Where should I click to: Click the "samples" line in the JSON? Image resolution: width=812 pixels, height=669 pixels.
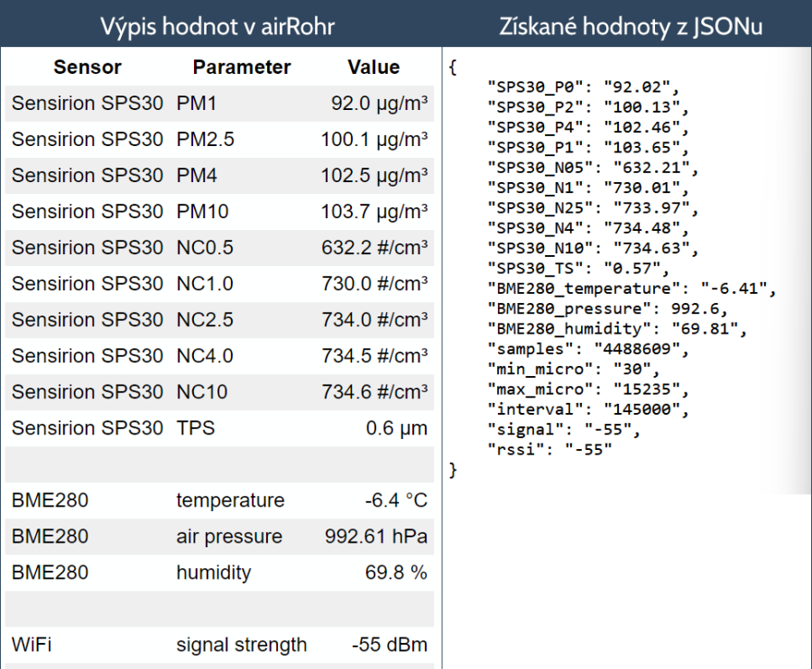(x=587, y=348)
